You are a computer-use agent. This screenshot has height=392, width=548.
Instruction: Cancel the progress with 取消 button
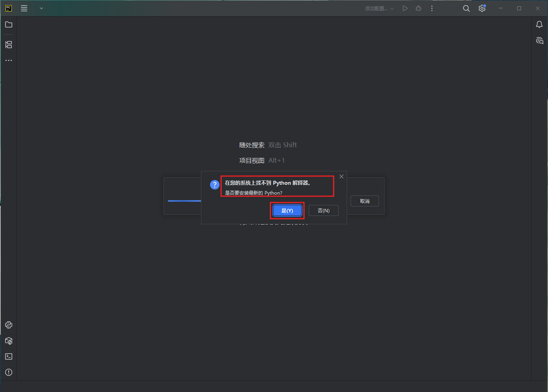[x=364, y=201]
